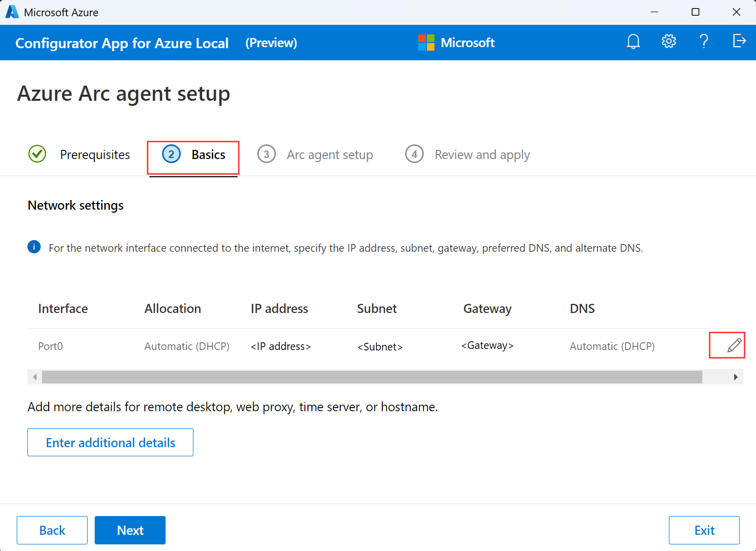The height and width of the screenshot is (551, 756).
Task: Click the right scrollbar arrow
Action: pos(736,377)
